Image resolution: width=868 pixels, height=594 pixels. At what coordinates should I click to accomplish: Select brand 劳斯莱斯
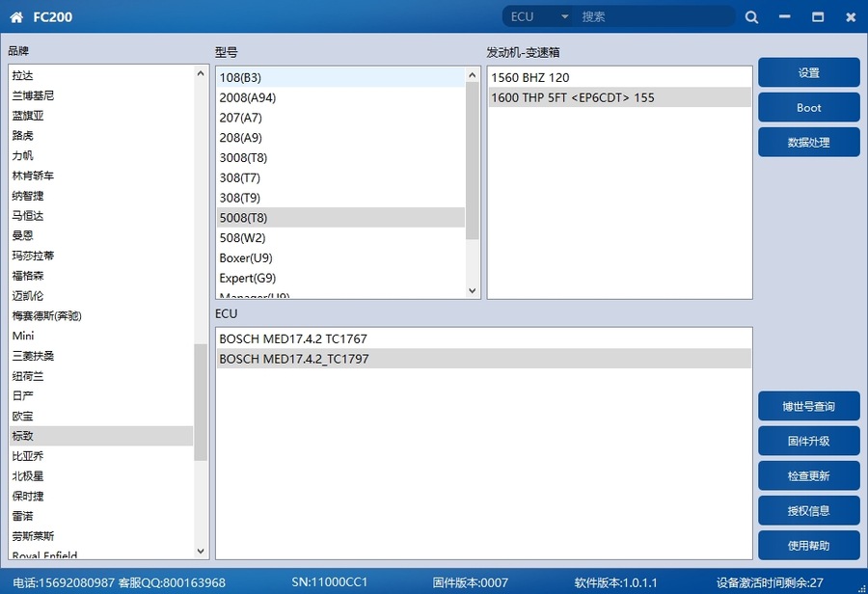point(101,536)
